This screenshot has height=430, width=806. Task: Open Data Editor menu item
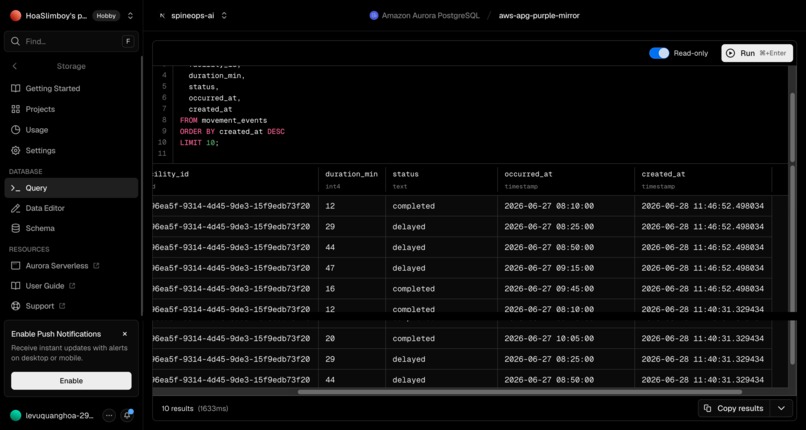71,208
